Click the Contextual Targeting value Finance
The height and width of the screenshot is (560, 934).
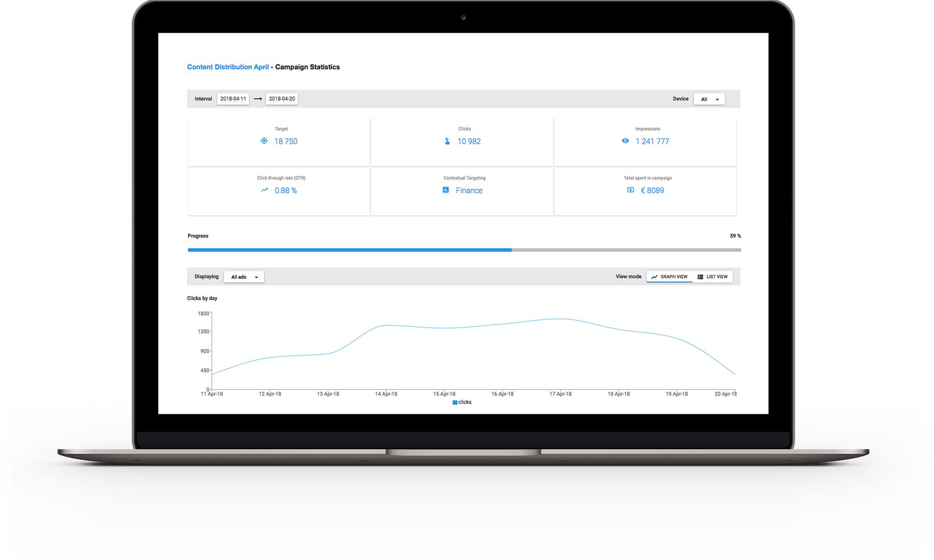point(469,190)
